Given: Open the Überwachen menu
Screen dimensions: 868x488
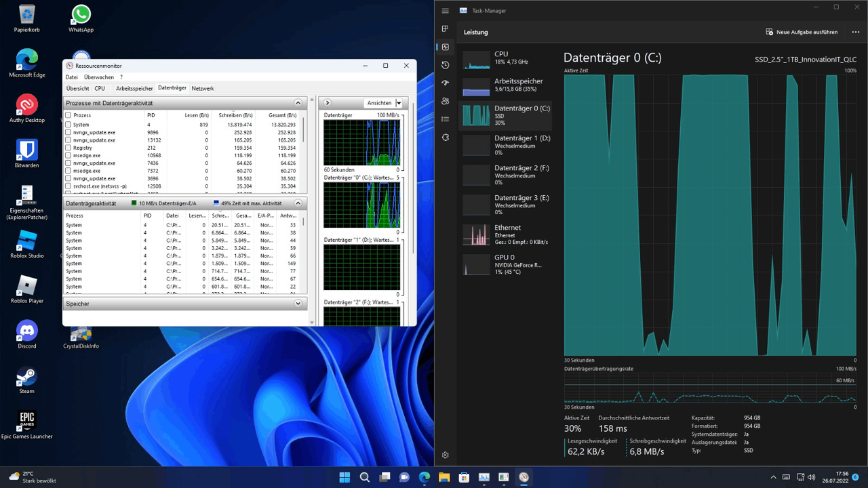Looking at the screenshot, I should 99,77.
